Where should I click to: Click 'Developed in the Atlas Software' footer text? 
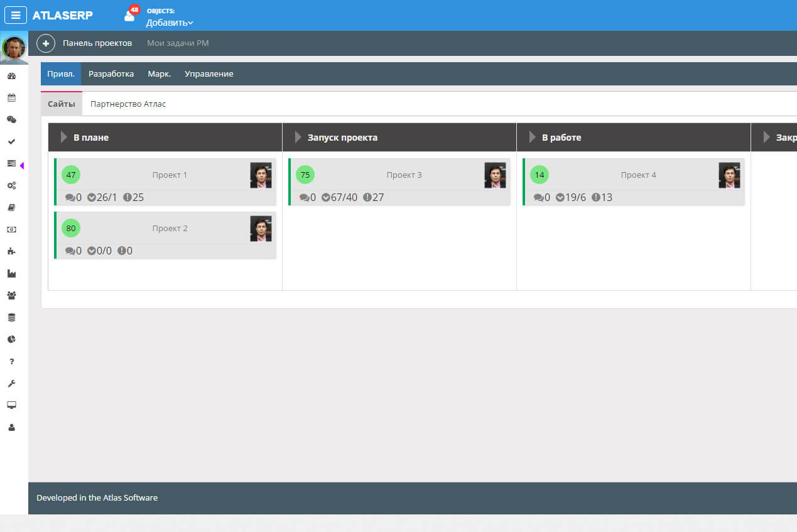[x=97, y=497]
